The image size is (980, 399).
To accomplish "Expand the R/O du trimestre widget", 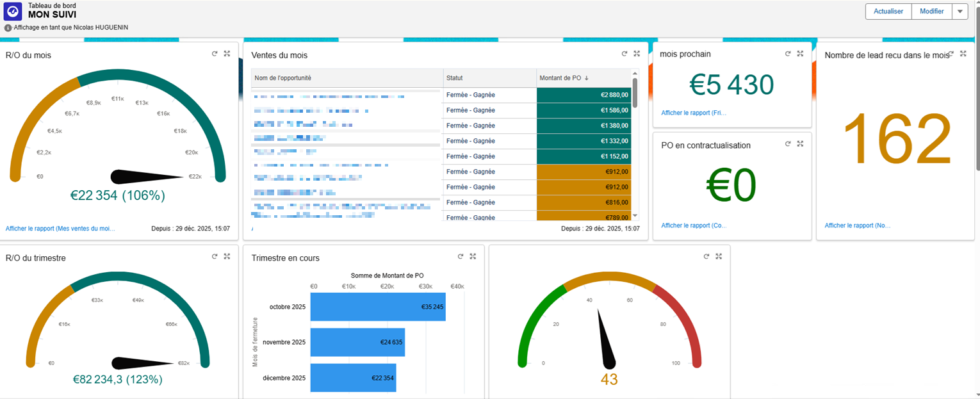I will point(227,256).
